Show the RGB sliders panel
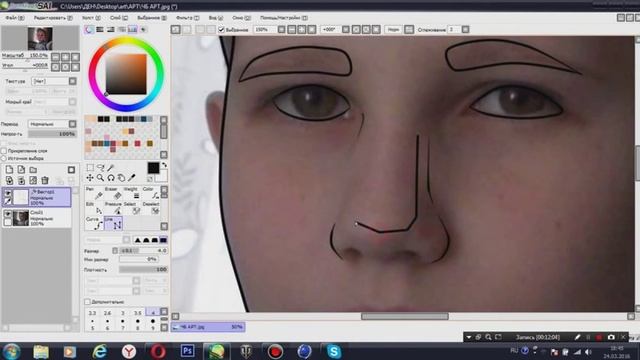This screenshot has height=360, width=640. coord(100,29)
